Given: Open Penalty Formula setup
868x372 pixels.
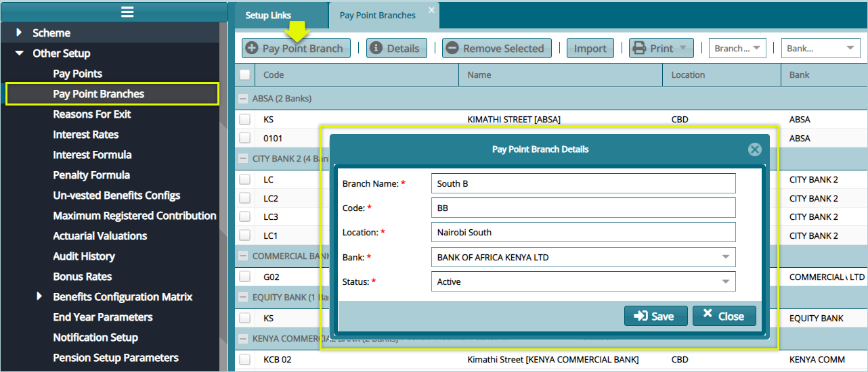Looking at the screenshot, I should 91,175.
